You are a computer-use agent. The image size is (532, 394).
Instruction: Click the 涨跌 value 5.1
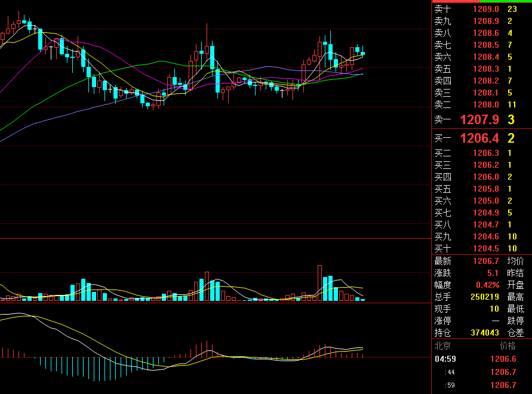(492, 273)
